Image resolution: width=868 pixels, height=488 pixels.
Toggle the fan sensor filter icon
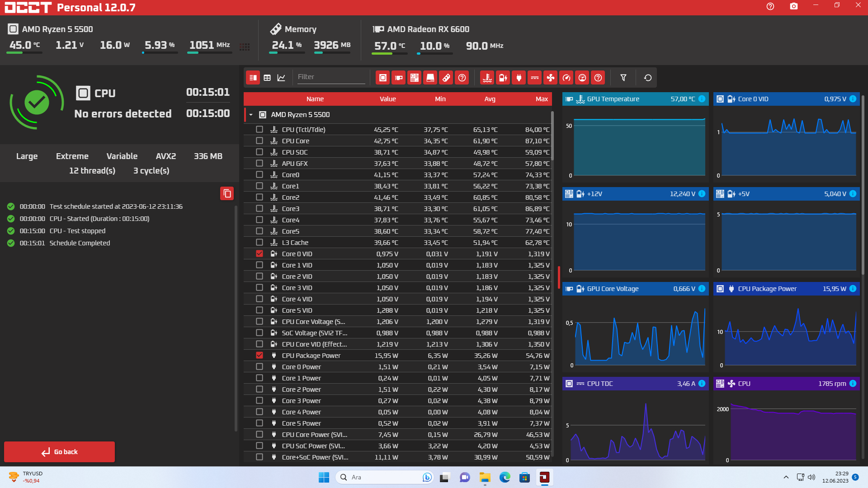pos(551,78)
